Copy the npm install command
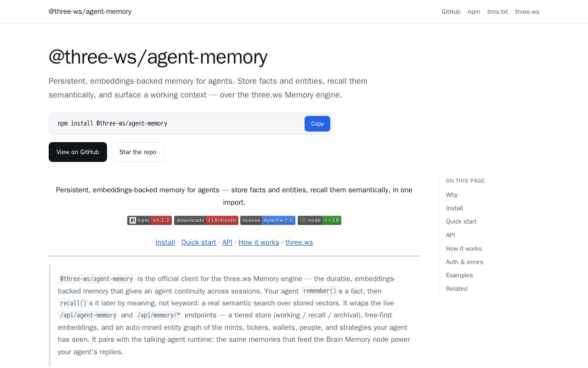The height and width of the screenshot is (368, 588). tap(317, 124)
